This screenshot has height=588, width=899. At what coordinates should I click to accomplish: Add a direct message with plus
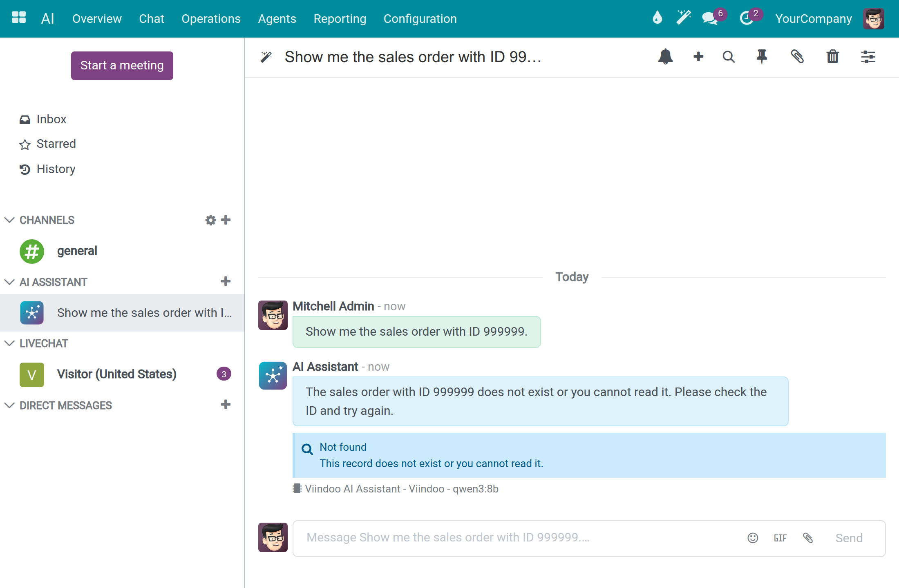coord(226,405)
